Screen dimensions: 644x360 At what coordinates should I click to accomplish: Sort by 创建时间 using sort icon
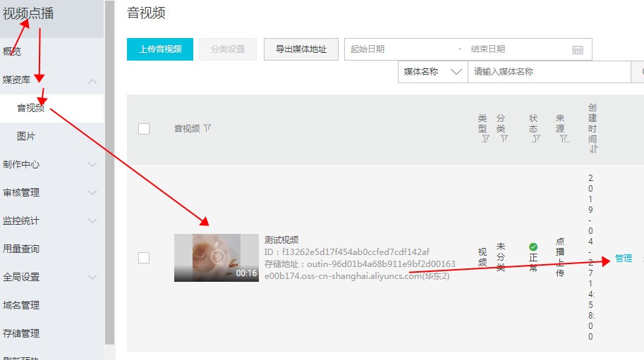[593, 149]
